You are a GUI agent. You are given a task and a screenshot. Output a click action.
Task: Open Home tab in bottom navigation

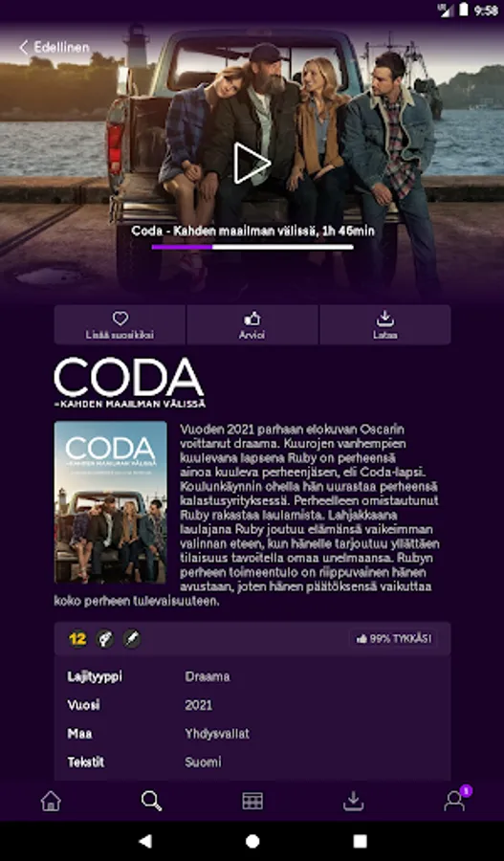pos(51,801)
